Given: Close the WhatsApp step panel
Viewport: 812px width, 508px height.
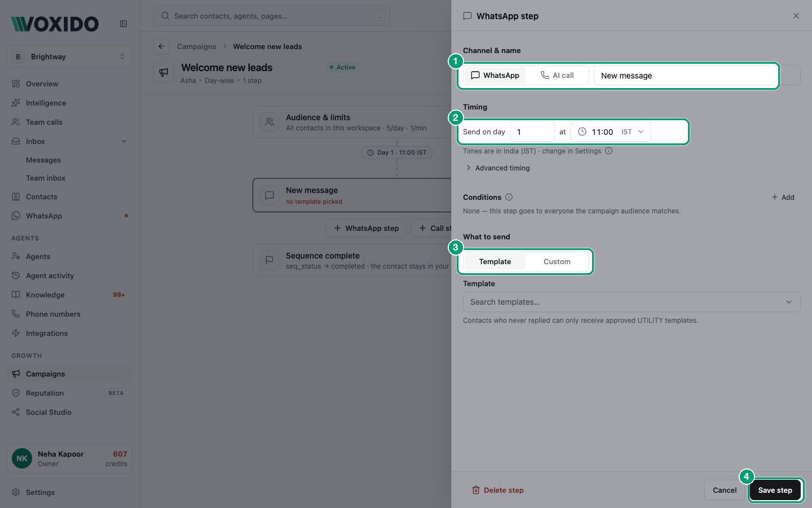Looking at the screenshot, I should pos(796,16).
